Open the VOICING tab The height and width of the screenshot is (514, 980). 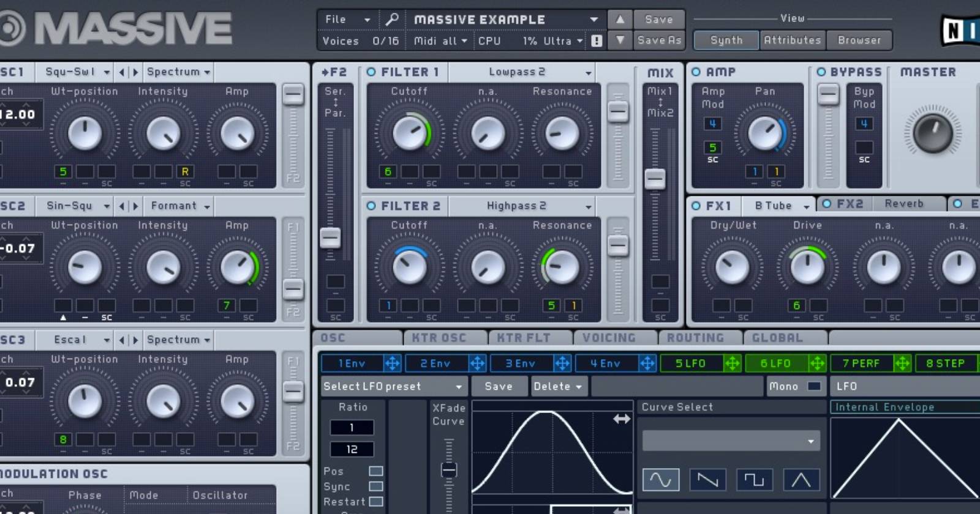[614, 338]
